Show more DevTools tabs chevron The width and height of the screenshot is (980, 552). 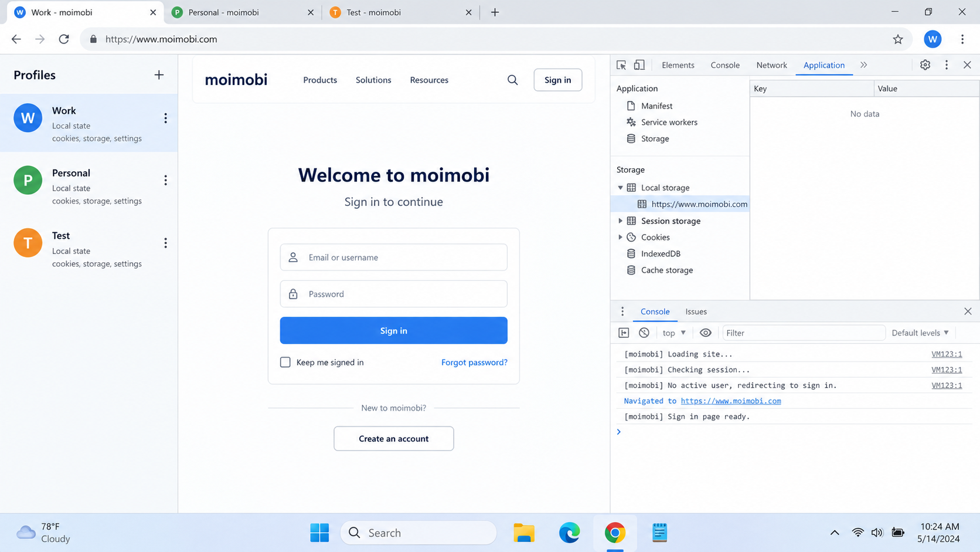point(864,65)
